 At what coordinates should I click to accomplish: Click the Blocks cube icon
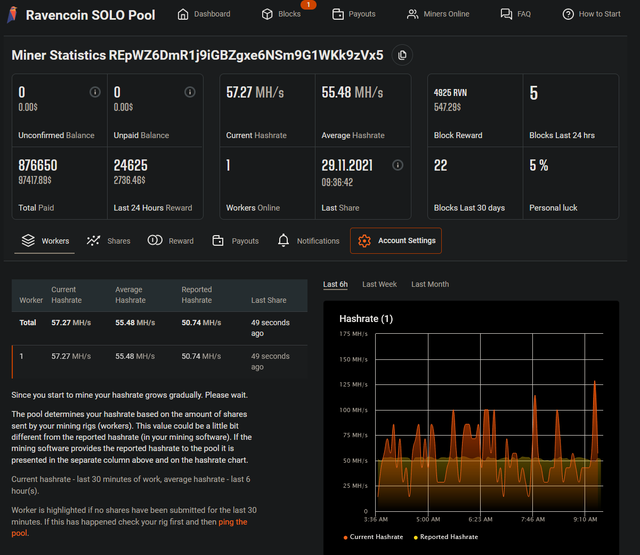pos(267,14)
